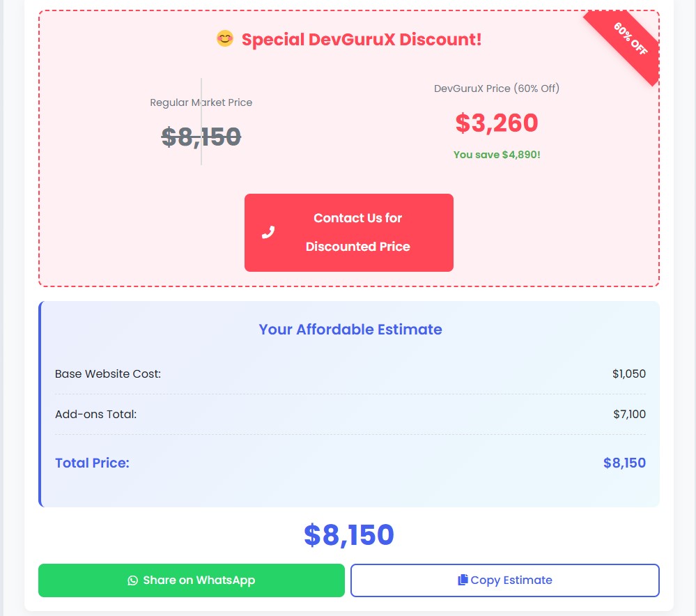Click the Your Affordable Estimate title
Image resolution: width=696 pixels, height=616 pixels.
[350, 329]
